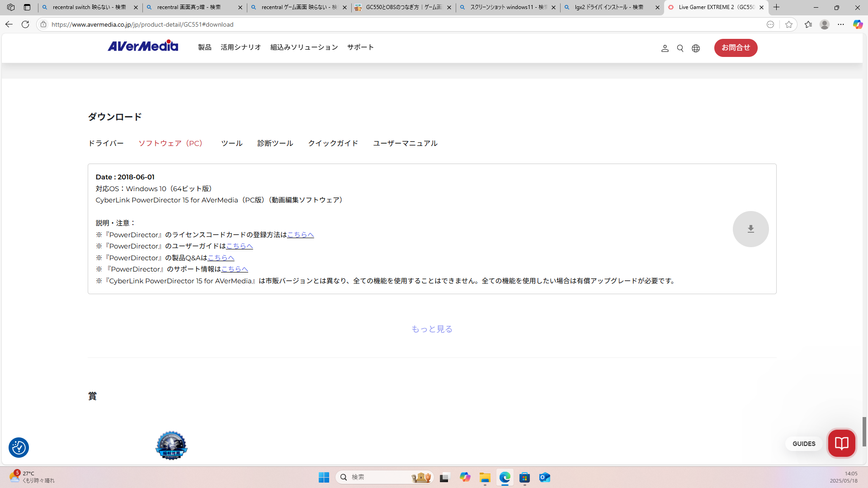This screenshot has height=488, width=868.
Task: Switch to ドライバー download tab
Action: 106,143
